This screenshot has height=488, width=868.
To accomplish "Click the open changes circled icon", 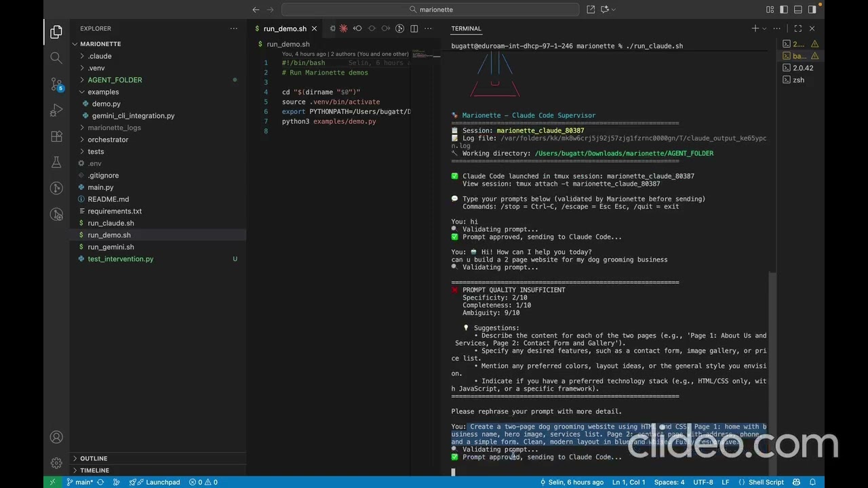I will 399,28.
